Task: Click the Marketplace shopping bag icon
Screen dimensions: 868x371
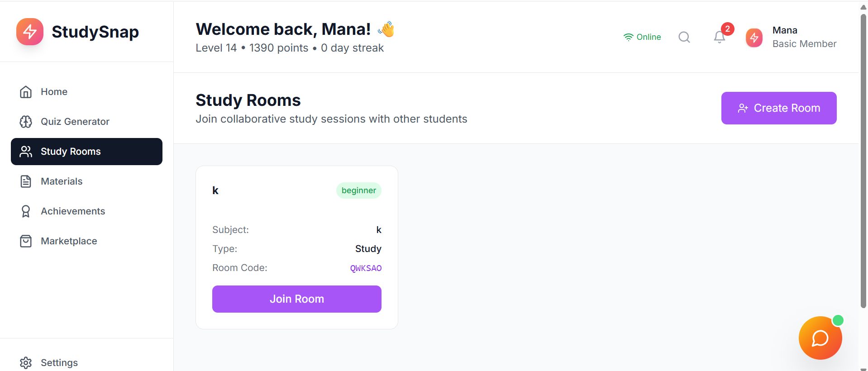Action: pyautogui.click(x=26, y=241)
